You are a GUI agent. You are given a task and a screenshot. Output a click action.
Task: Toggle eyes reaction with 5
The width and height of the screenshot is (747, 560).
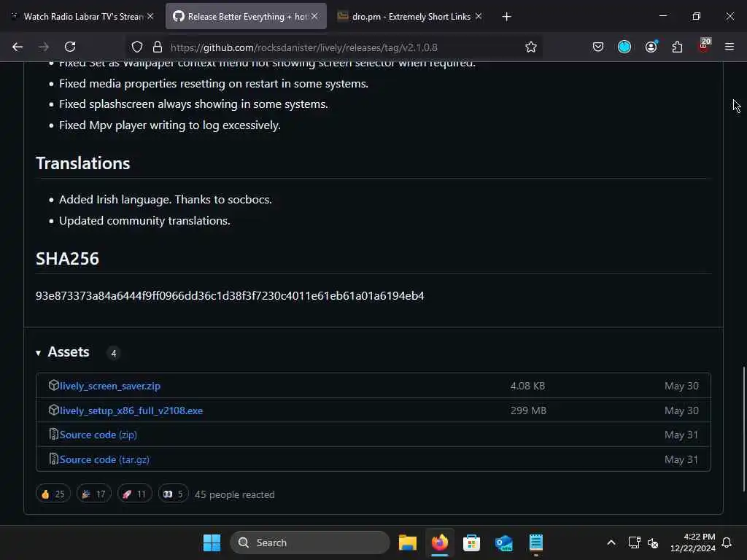[173, 494]
